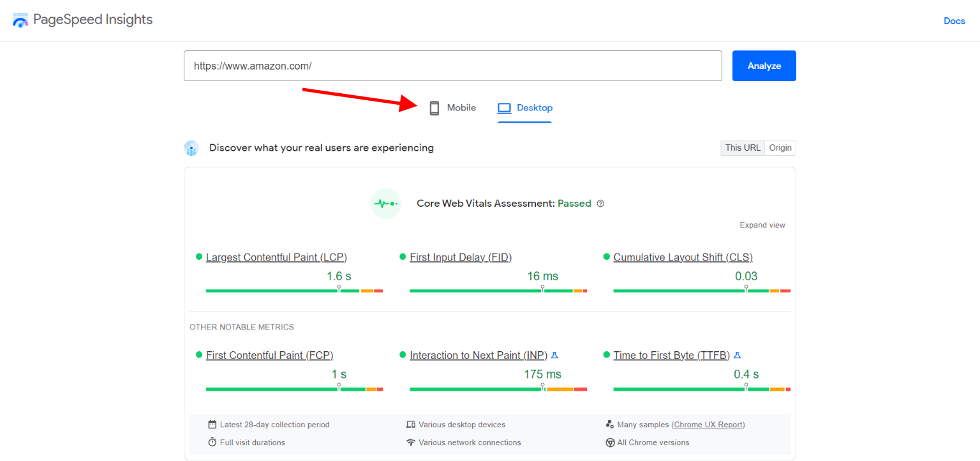Viewport: 980px width, 461px height.
Task: Select the This URL toggle
Action: click(x=743, y=148)
